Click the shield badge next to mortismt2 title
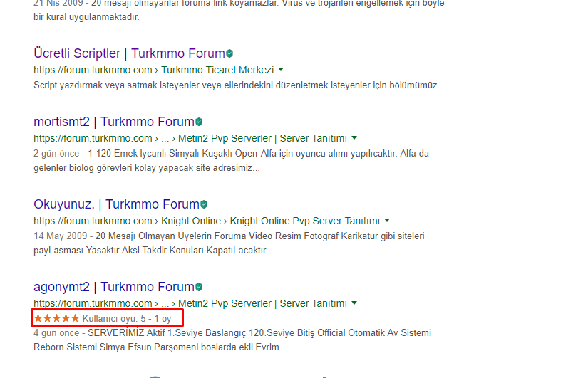Image resolution: width=588 pixels, height=378 pixels. click(199, 122)
